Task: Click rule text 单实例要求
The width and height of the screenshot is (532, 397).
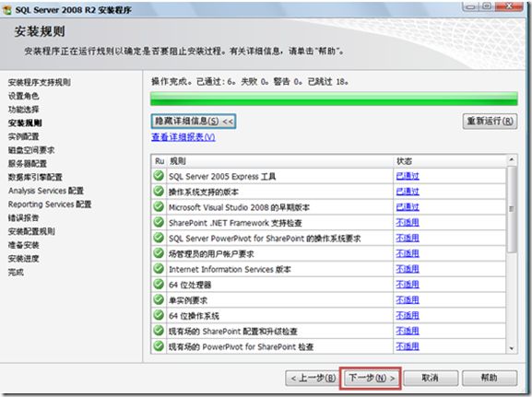Action: 188,300
